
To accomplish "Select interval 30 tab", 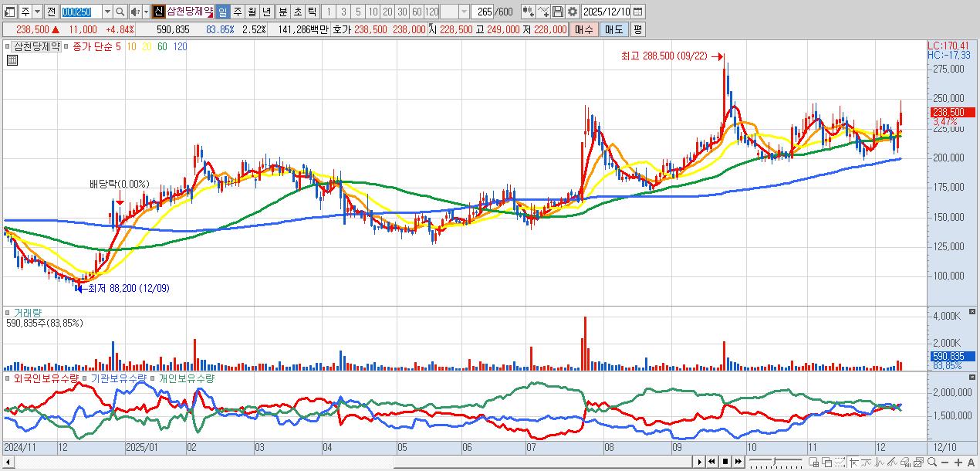I will tap(401, 12).
